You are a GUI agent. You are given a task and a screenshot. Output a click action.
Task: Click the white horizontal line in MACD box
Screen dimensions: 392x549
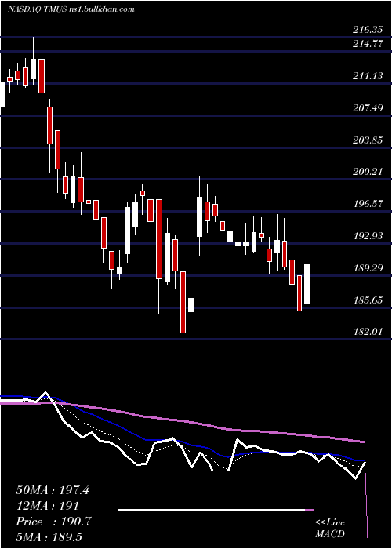tap(212, 511)
